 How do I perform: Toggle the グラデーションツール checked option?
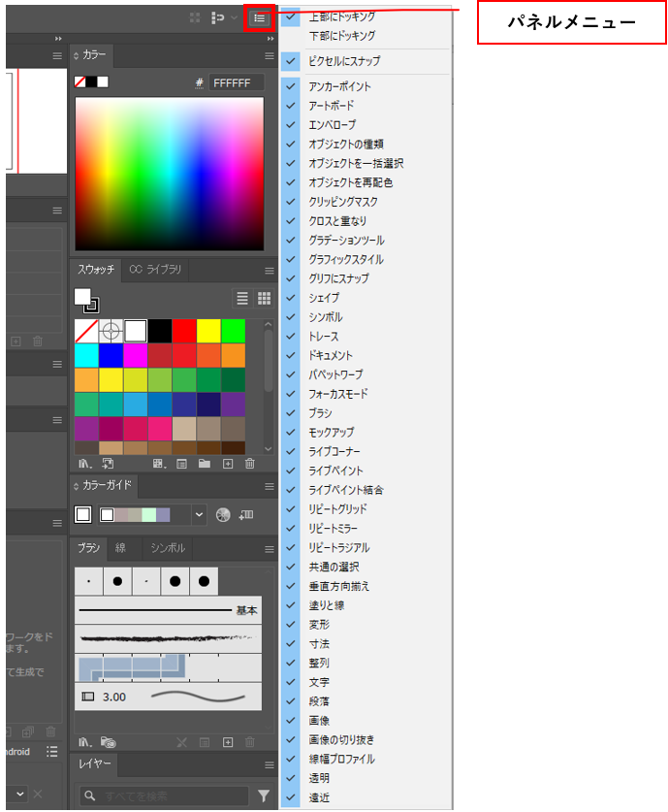(346, 241)
